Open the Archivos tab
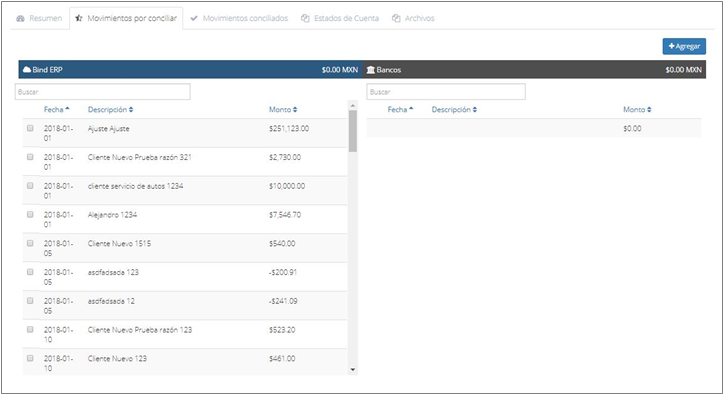Image resolution: width=724 pixels, height=394 pixels. [x=413, y=18]
